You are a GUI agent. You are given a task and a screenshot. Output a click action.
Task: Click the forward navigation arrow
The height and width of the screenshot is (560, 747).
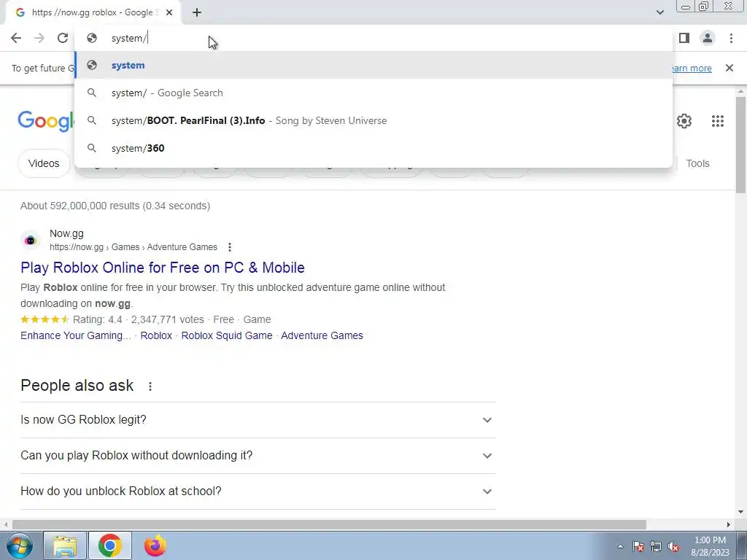pyautogui.click(x=39, y=38)
